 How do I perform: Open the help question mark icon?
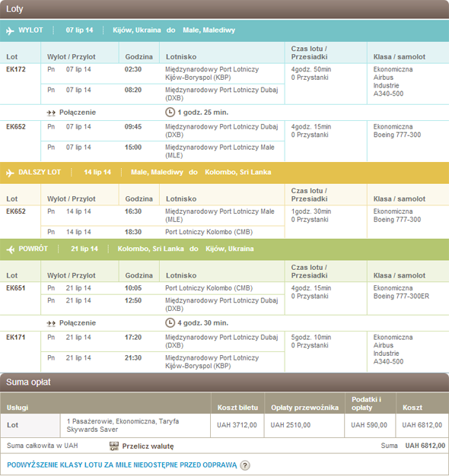tap(245, 465)
